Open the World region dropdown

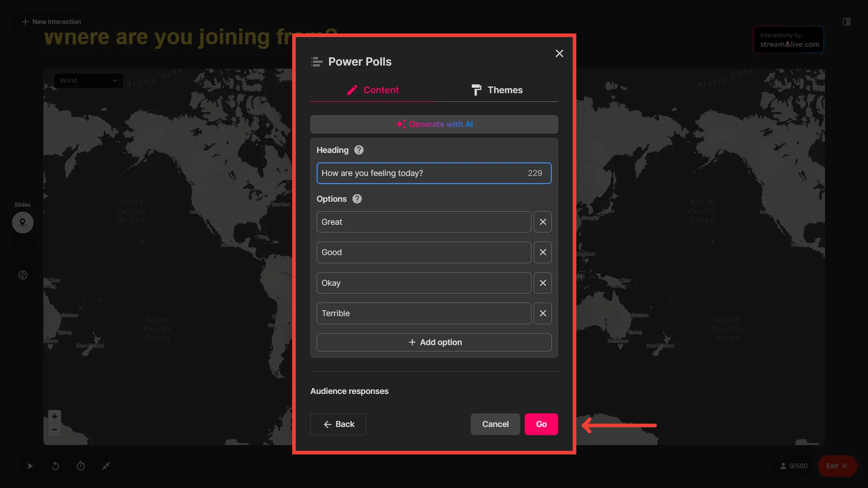click(x=88, y=81)
